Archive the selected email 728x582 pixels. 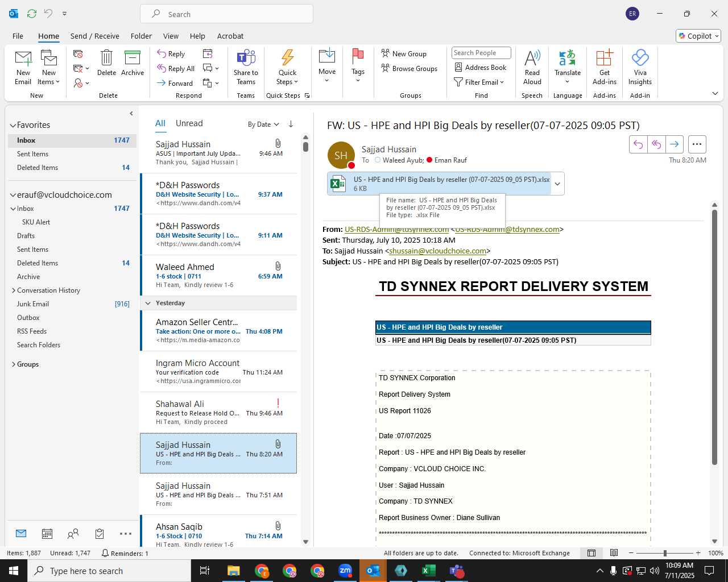(133, 63)
